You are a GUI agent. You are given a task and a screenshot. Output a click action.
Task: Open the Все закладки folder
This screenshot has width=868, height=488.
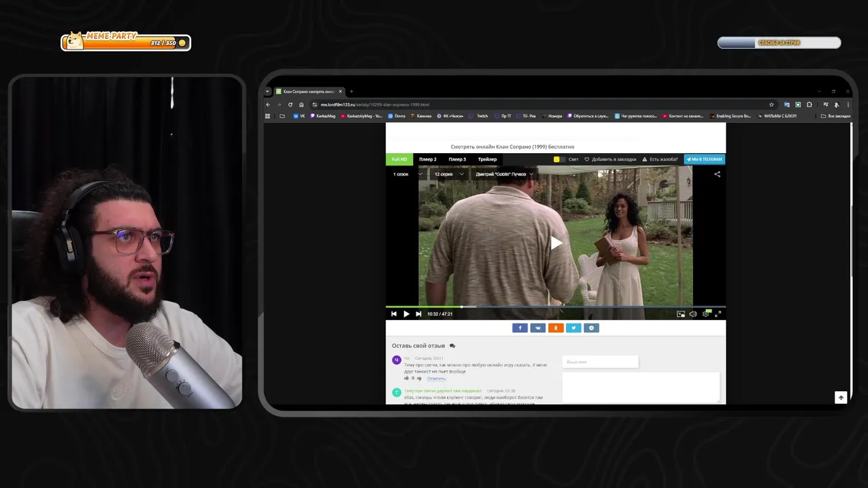835,116
